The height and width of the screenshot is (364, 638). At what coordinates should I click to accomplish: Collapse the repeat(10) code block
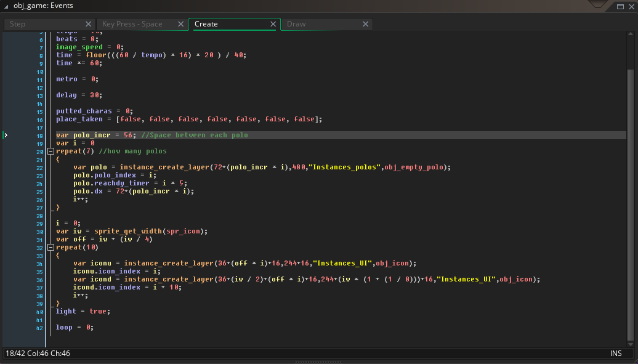(51, 248)
